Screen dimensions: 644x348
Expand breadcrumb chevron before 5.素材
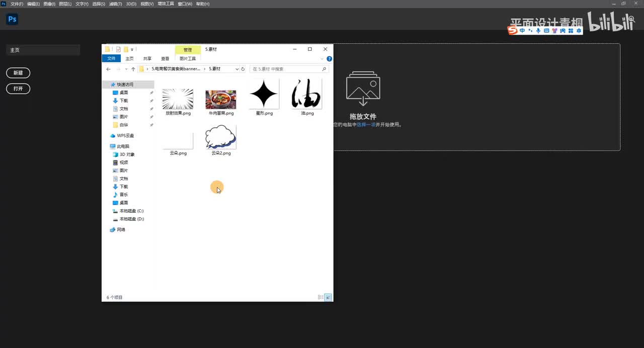coord(205,69)
